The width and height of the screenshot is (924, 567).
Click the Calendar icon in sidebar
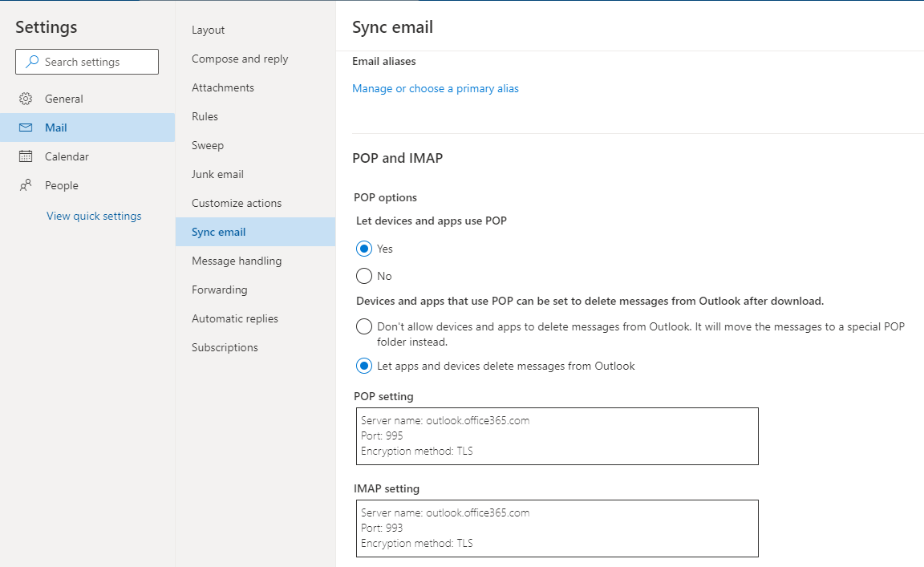coord(26,156)
